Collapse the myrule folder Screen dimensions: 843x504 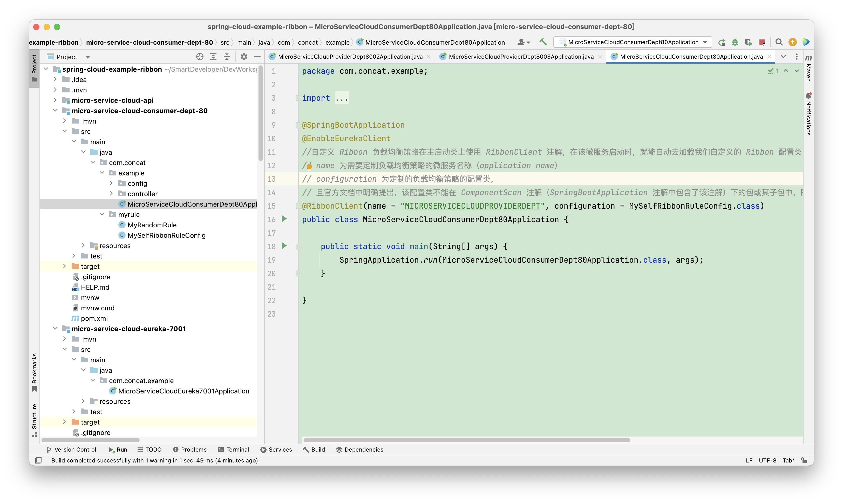point(102,214)
